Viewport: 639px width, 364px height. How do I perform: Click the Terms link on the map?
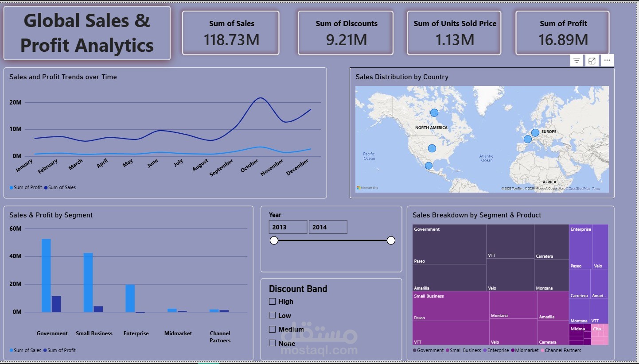click(x=596, y=189)
